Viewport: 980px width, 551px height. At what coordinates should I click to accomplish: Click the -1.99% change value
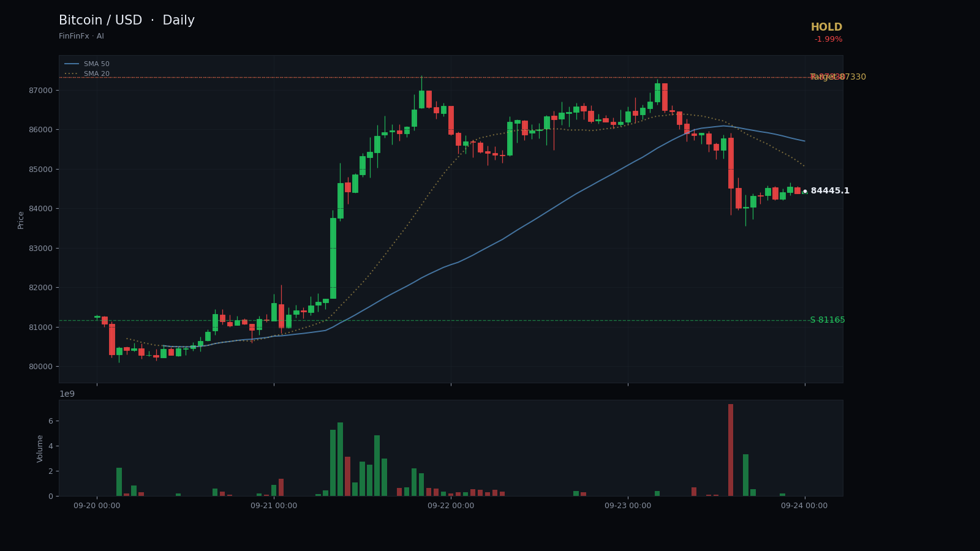[x=828, y=40]
